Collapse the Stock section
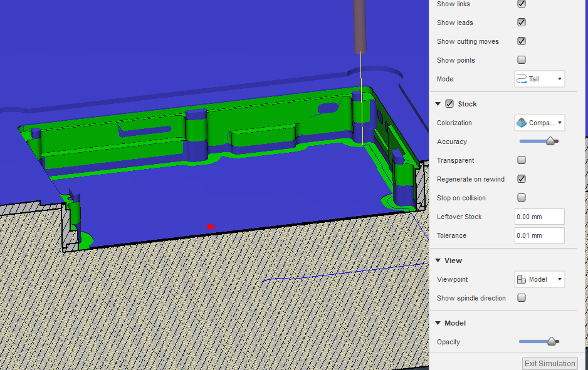 coord(438,104)
